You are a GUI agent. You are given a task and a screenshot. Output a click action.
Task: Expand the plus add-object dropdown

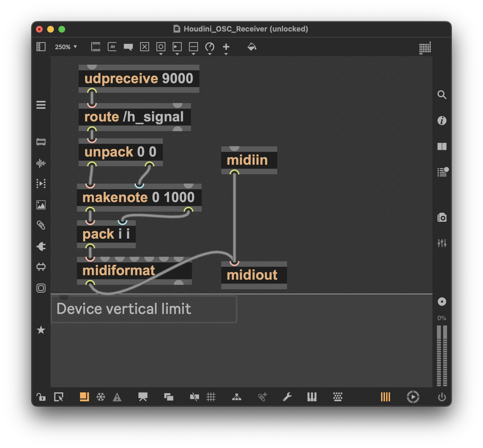(226, 54)
